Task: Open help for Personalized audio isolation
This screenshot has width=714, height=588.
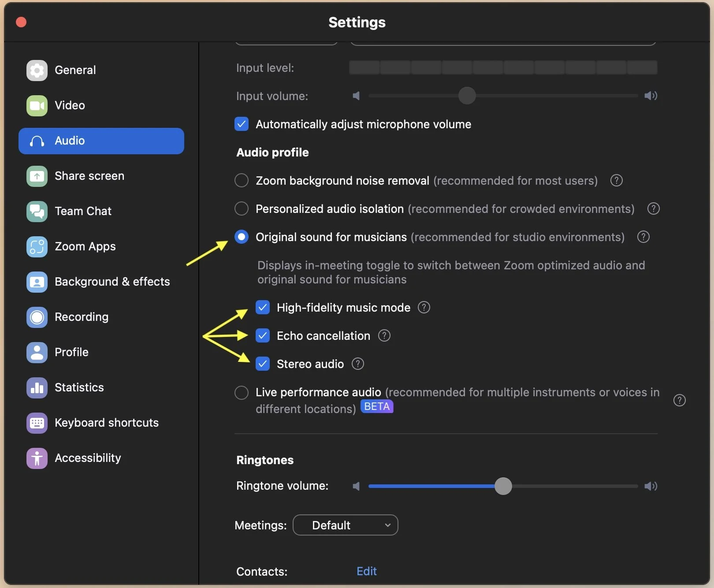Action: coord(653,208)
